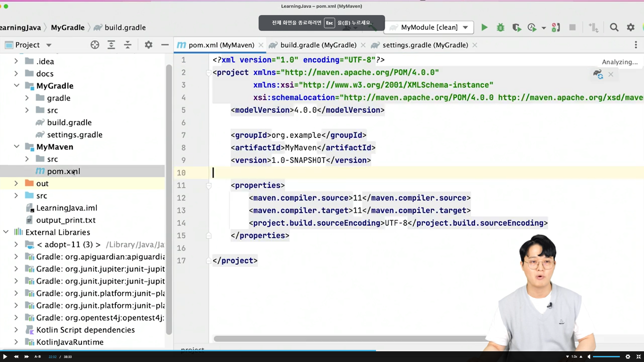644x362 pixels.
Task: Click Run with Coverage icon
Action: [x=517, y=27]
